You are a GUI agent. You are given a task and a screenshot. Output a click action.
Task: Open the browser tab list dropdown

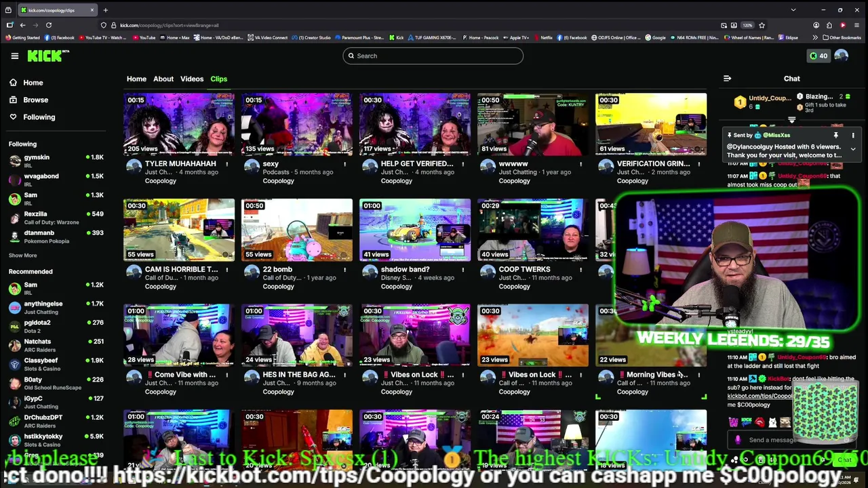point(793,10)
